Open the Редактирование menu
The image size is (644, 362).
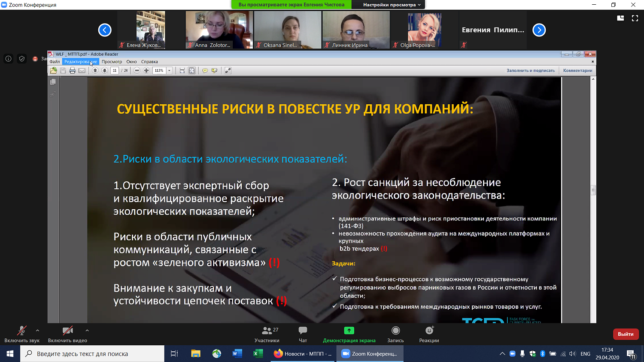click(x=81, y=62)
